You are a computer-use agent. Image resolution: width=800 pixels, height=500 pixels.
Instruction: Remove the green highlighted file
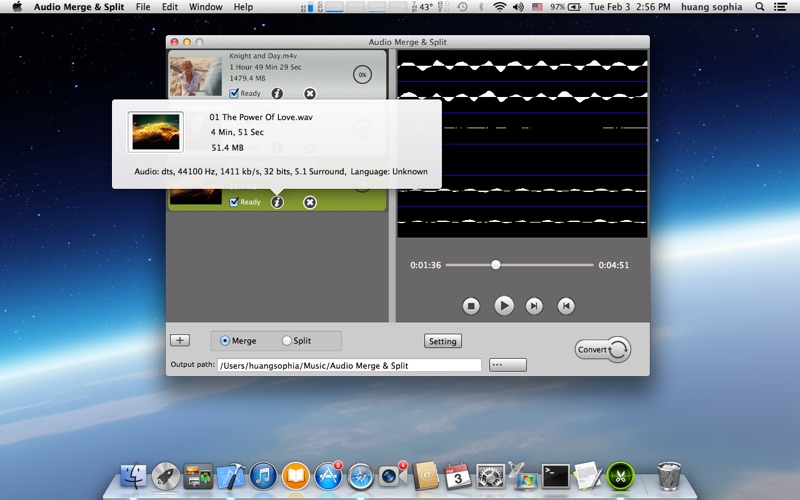[310, 202]
